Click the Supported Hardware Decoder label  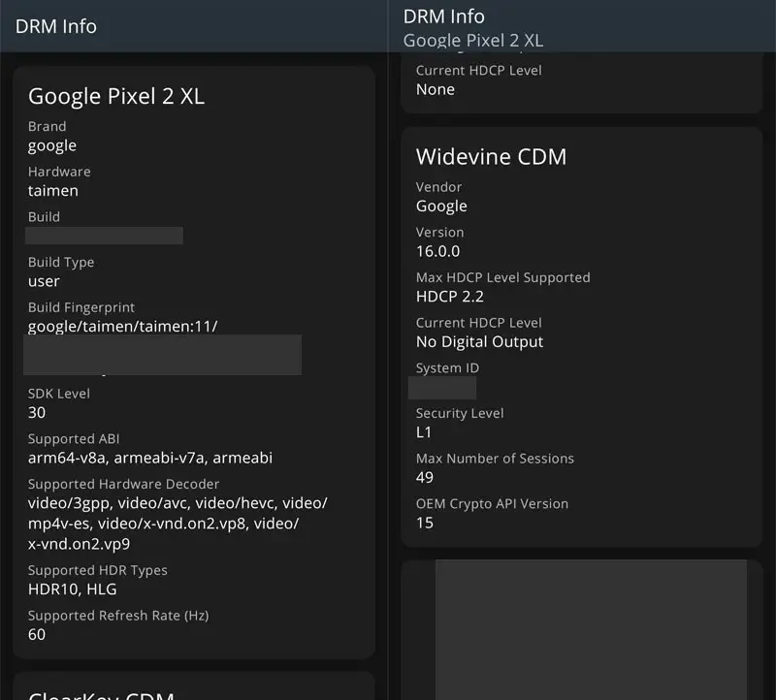(124, 484)
